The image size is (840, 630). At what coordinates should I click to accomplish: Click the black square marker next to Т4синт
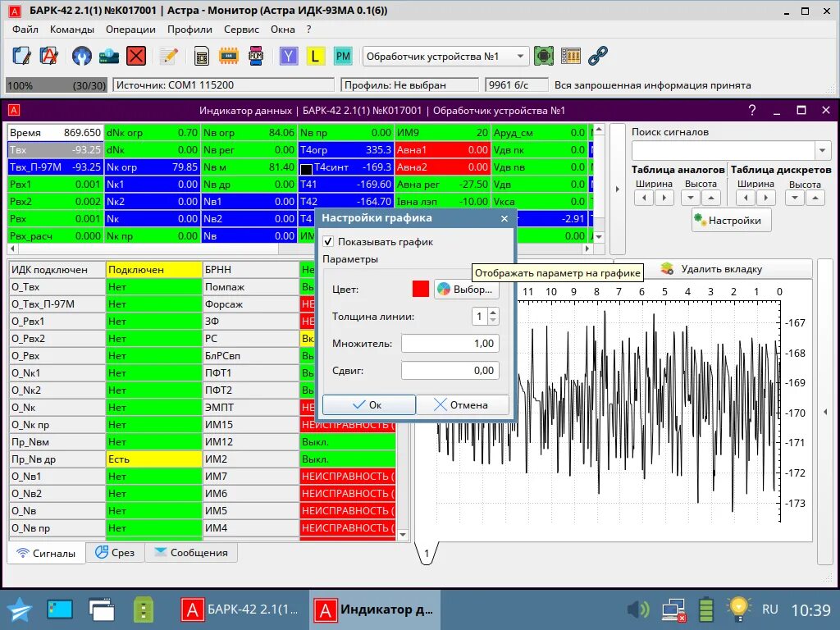pos(306,169)
